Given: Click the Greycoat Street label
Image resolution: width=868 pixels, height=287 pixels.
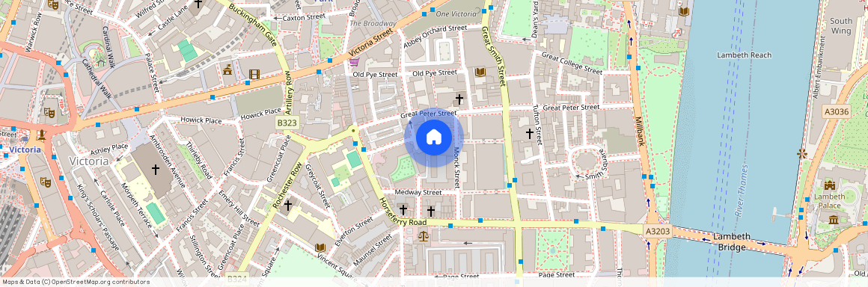Looking at the screenshot, I should (318, 185).
